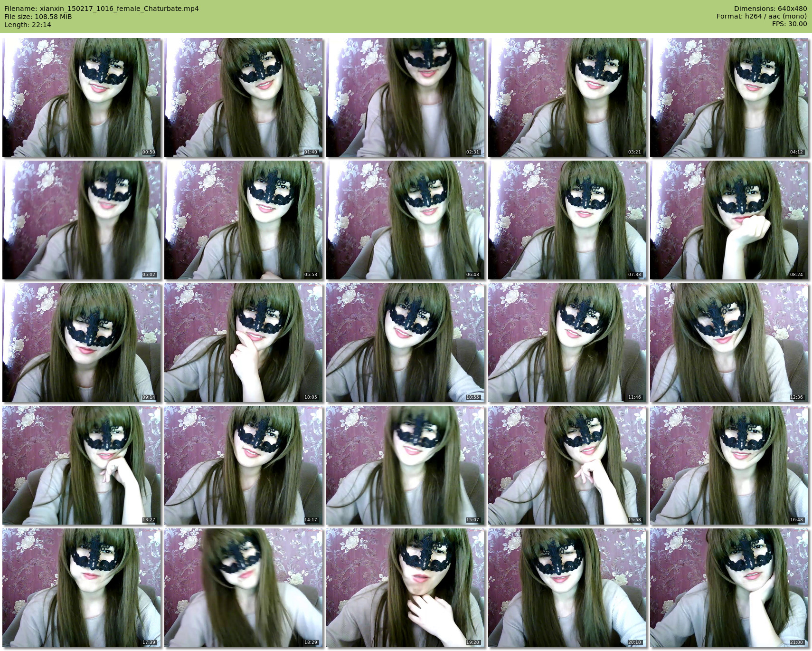Screen dimensions: 812x651
Task: Select the final frame at 21:00
Action: (729, 588)
